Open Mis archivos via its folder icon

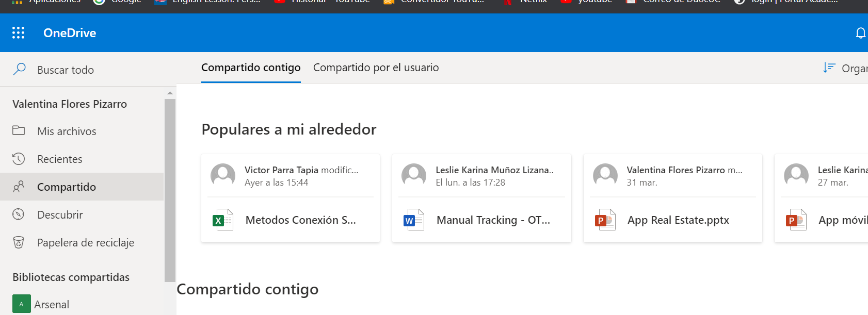pyautogui.click(x=19, y=130)
